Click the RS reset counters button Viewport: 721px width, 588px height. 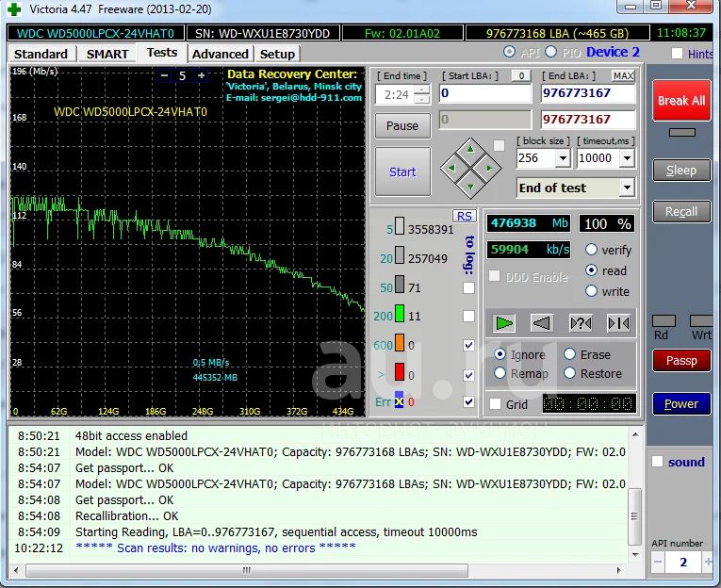[465, 216]
